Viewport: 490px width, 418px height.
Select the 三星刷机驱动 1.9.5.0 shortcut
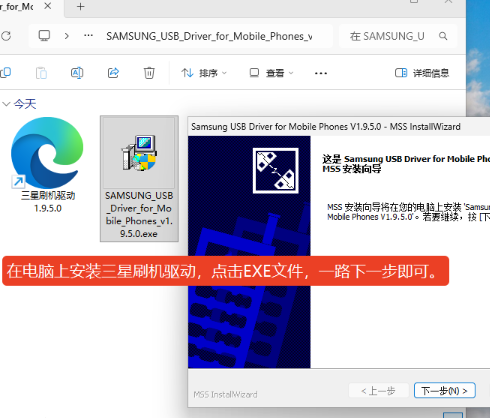[47, 165]
